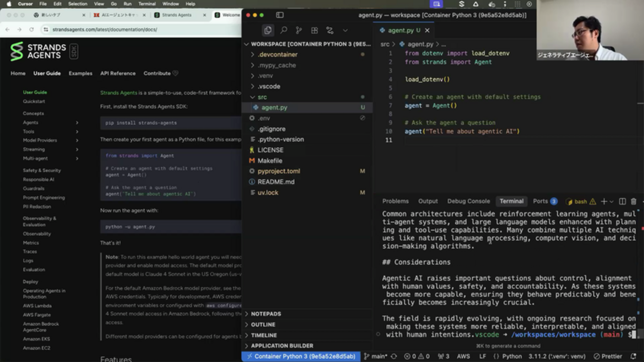Open the Quickstart link in browser docs sidebar
644x362 pixels.
[34, 102]
